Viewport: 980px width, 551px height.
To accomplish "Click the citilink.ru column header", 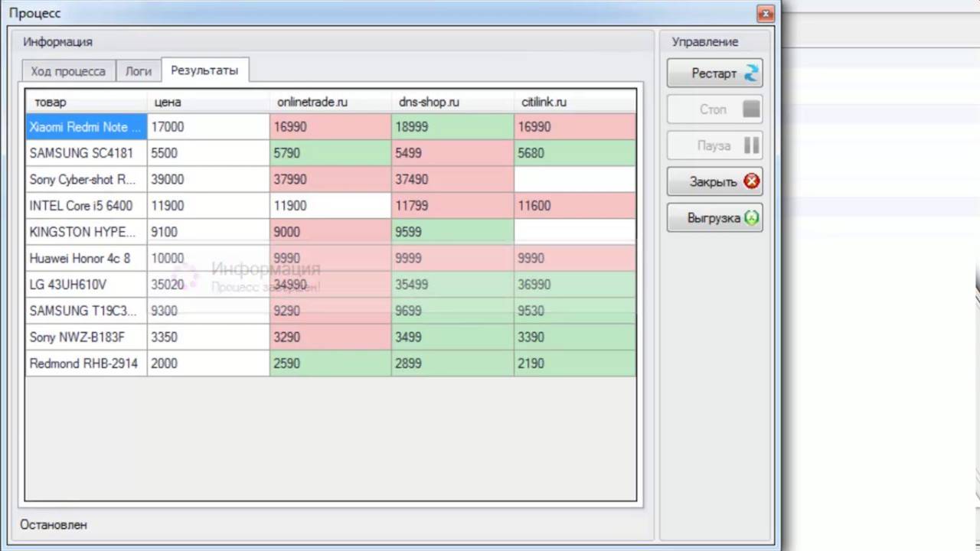I will 575,102.
